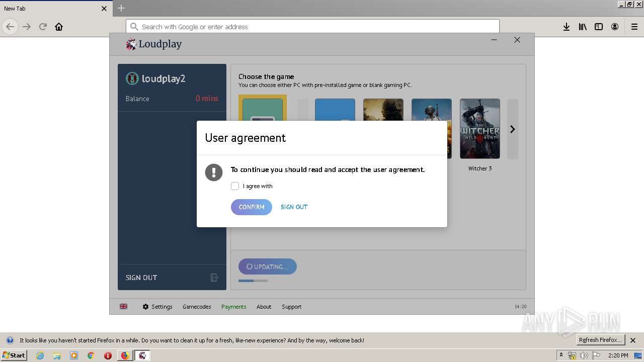The image size is (644, 362).
Task: Launch Chrome from taskbar
Action: pyautogui.click(x=91, y=355)
